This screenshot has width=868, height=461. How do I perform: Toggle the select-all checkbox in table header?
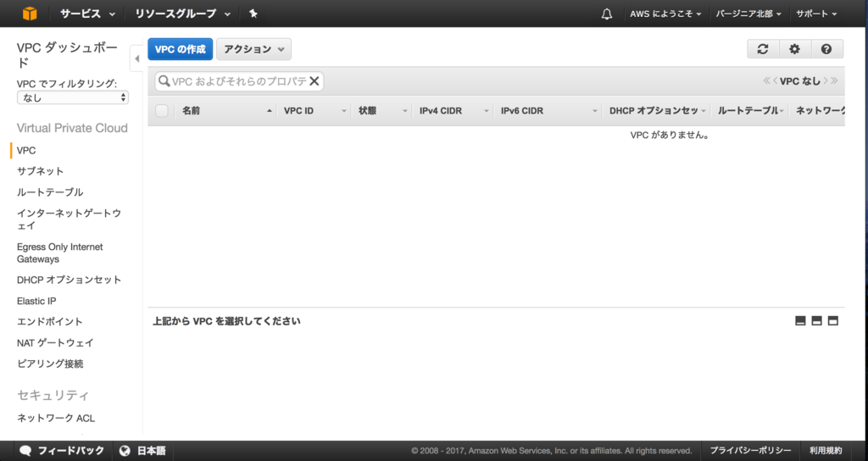162,111
